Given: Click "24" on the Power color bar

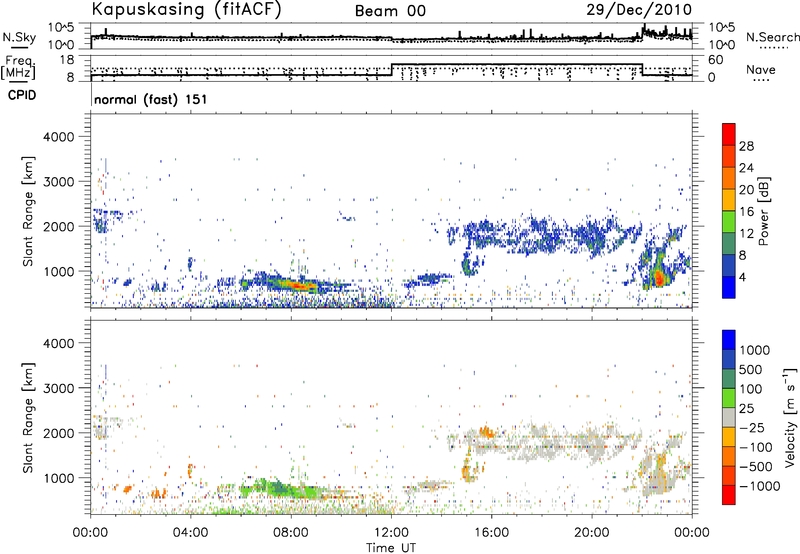Looking at the screenshot, I should coord(746,168).
